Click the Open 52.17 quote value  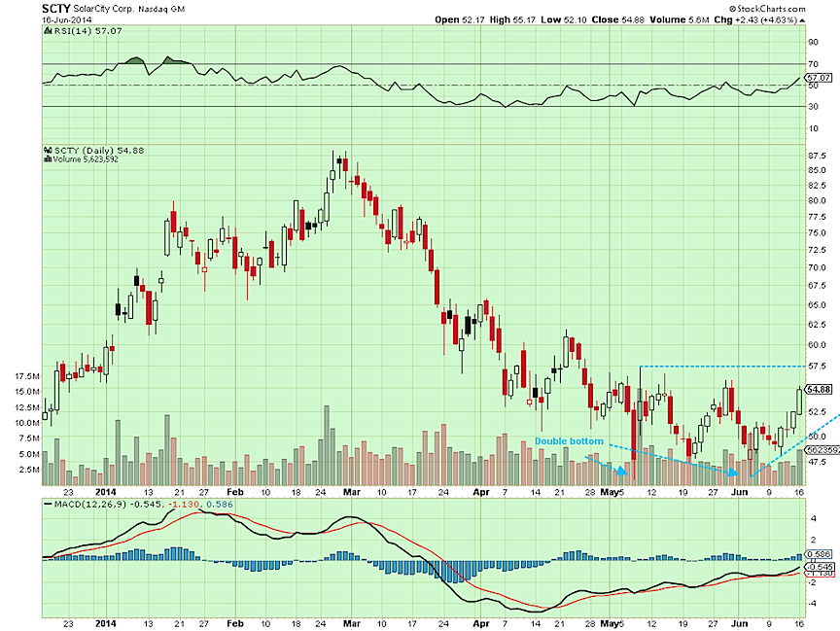[x=460, y=19]
